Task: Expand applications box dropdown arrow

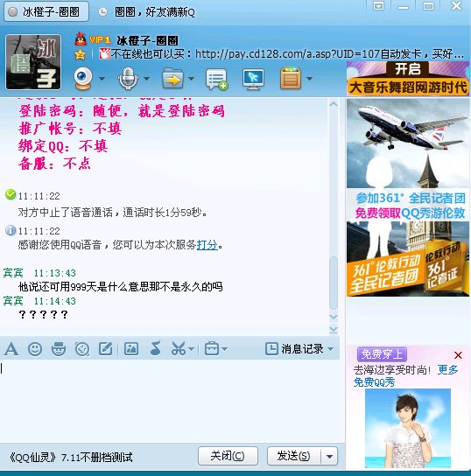Action: click(x=309, y=79)
